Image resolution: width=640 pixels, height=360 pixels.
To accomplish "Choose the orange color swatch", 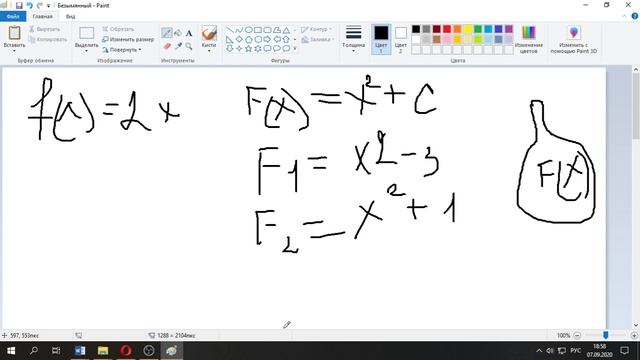I will point(457,29).
